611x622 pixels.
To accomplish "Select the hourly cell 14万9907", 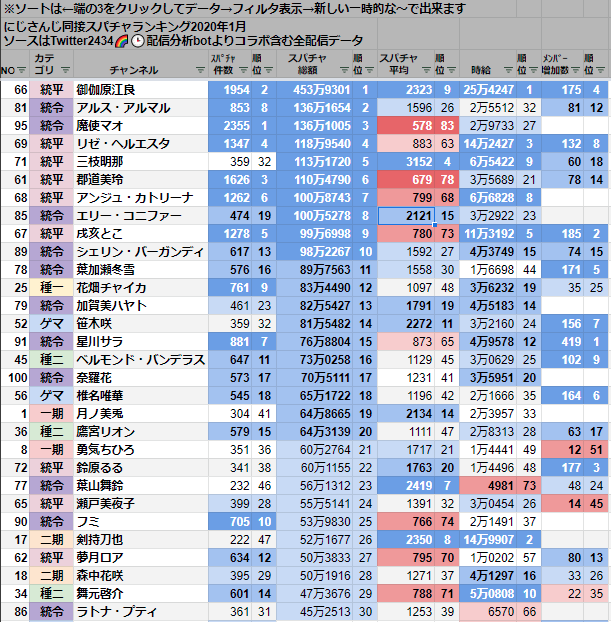I will [x=488, y=539].
